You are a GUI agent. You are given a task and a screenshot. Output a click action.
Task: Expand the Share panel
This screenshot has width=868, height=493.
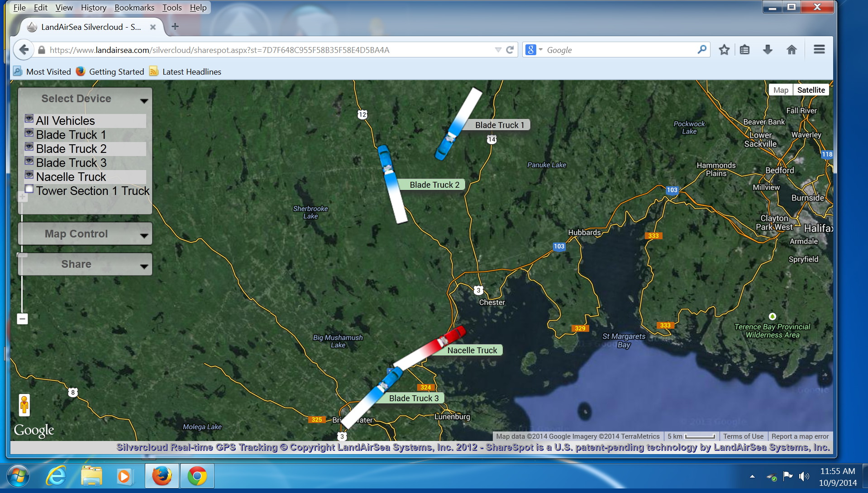[144, 266]
